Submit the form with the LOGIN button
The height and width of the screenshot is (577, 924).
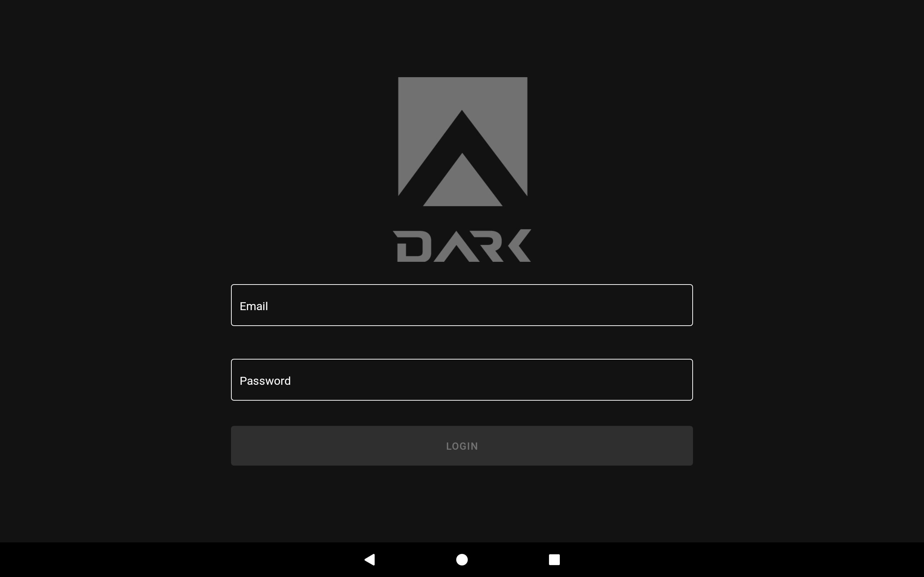pyautogui.click(x=462, y=446)
